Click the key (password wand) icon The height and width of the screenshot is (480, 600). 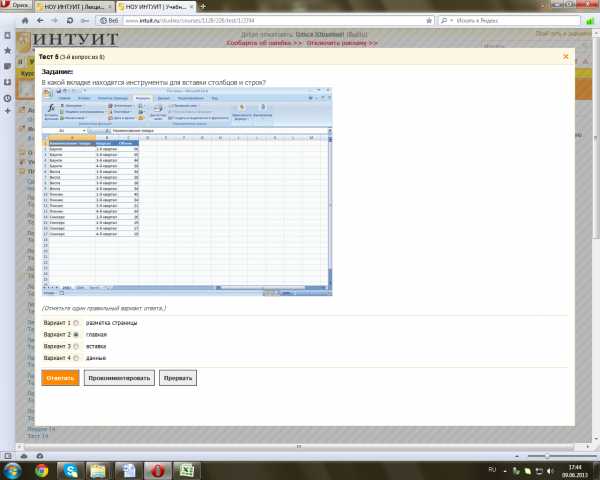pos(85,20)
